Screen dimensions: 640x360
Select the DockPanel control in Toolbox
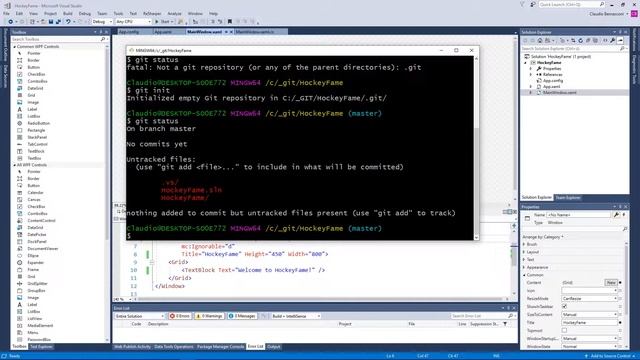click(37, 242)
